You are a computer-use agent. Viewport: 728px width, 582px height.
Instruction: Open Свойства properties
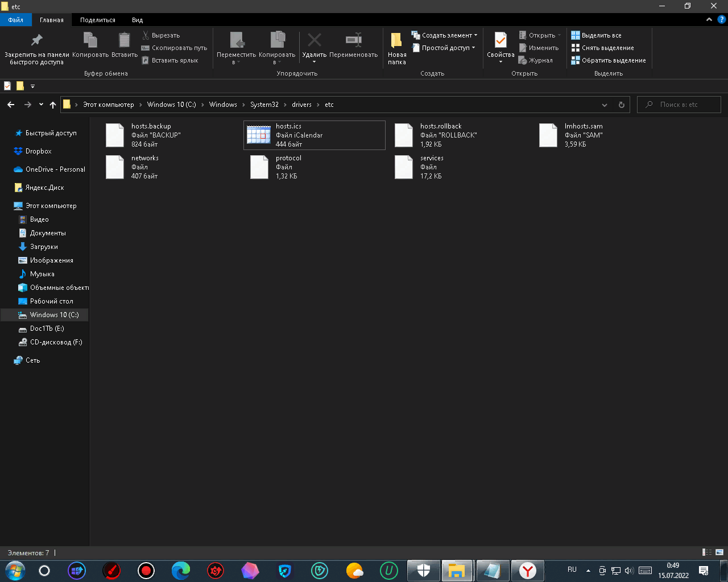coord(500,48)
